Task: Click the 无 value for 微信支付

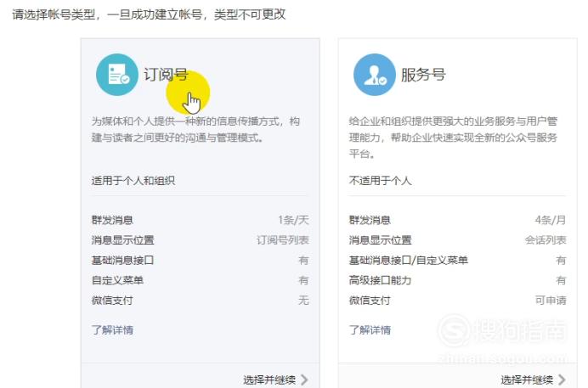Action: click(x=303, y=300)
